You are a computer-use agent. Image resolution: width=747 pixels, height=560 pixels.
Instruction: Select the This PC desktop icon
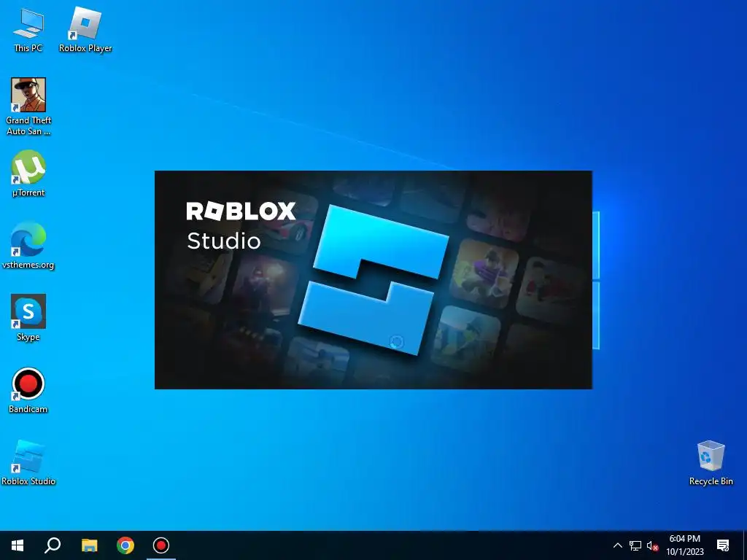(28, 29)
